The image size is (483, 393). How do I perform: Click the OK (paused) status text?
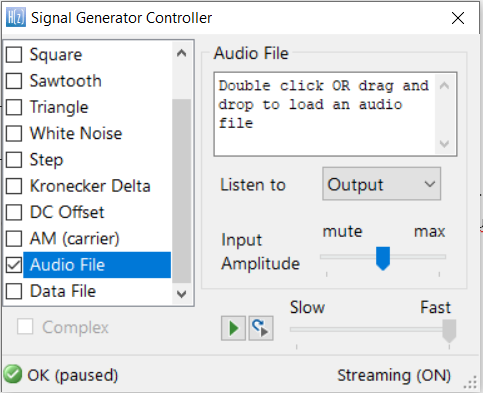point(73,376)
